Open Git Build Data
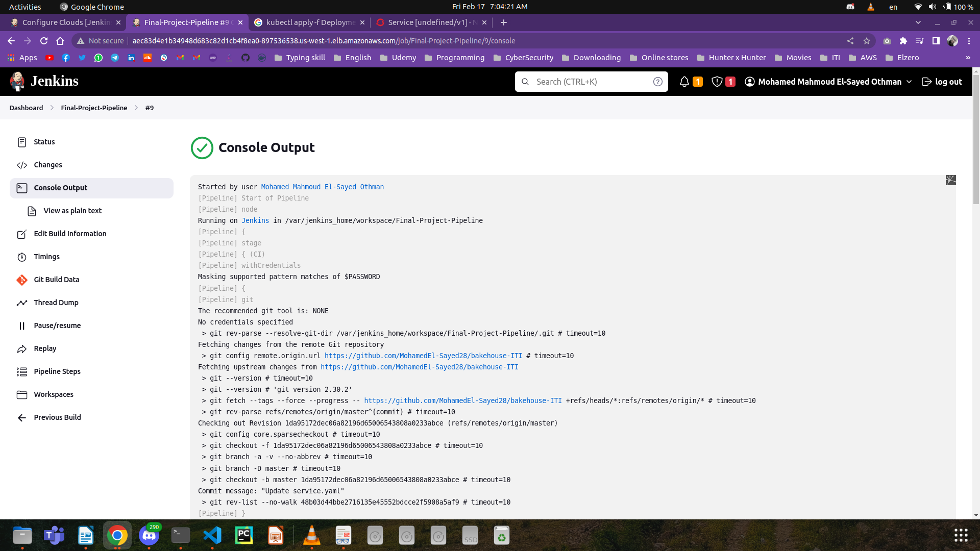Image resolution: width=980 pixels, height=551 pixels. point(56,280)
